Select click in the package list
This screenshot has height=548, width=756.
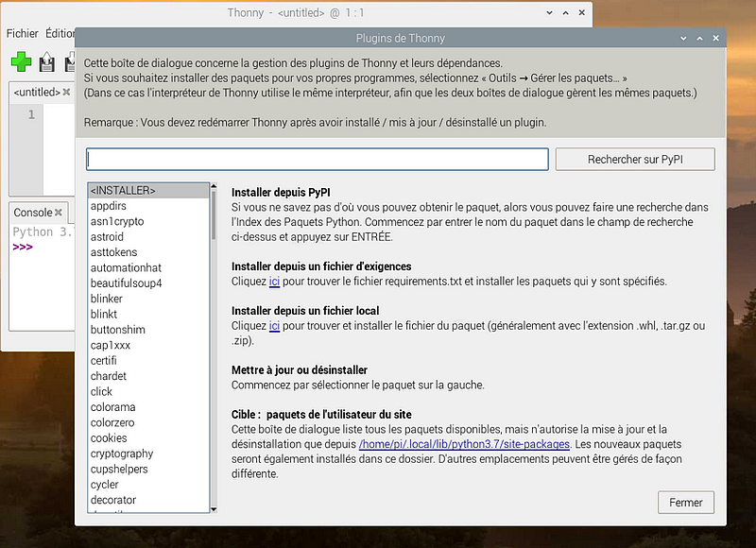tap(148, 391)
